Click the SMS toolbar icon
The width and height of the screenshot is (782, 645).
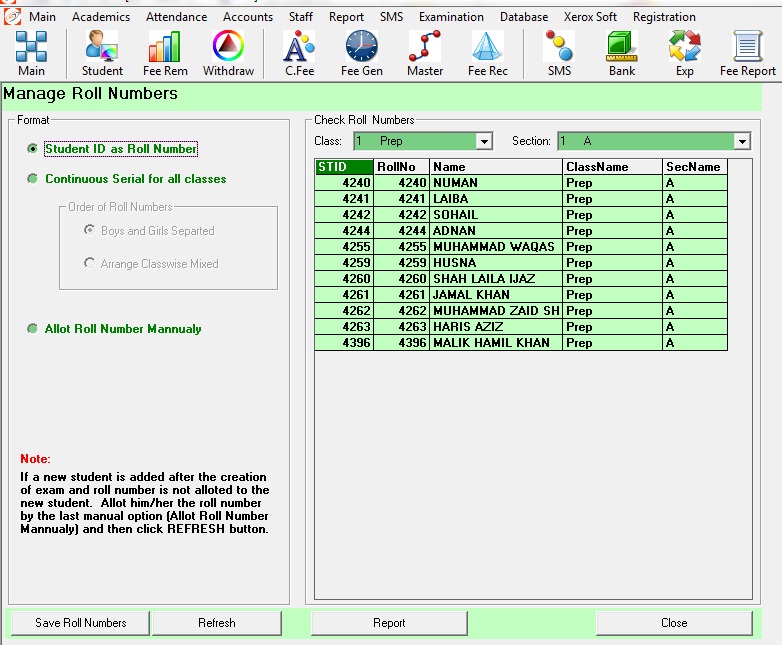559,52
